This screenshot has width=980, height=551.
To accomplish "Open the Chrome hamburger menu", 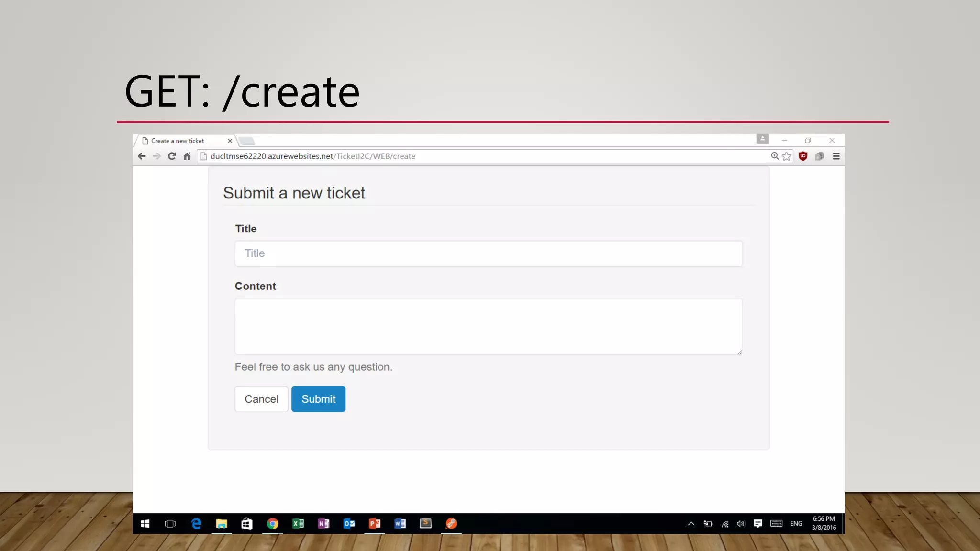I will 836,156.
